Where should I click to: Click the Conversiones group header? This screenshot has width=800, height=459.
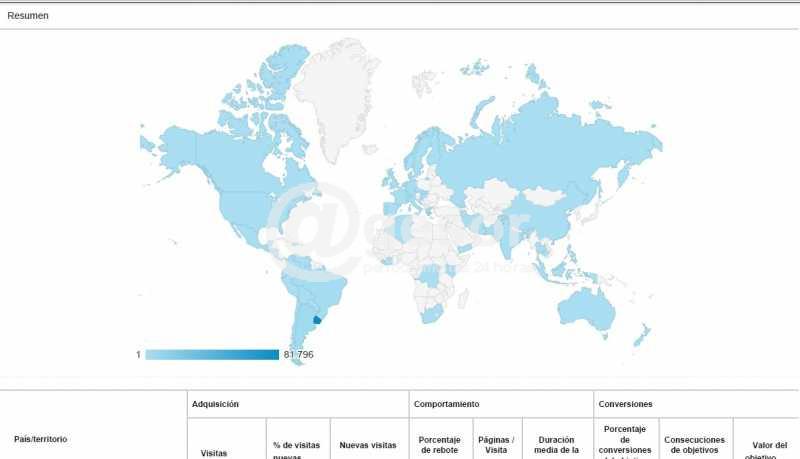pyautogui.click(x=625, y=404)
